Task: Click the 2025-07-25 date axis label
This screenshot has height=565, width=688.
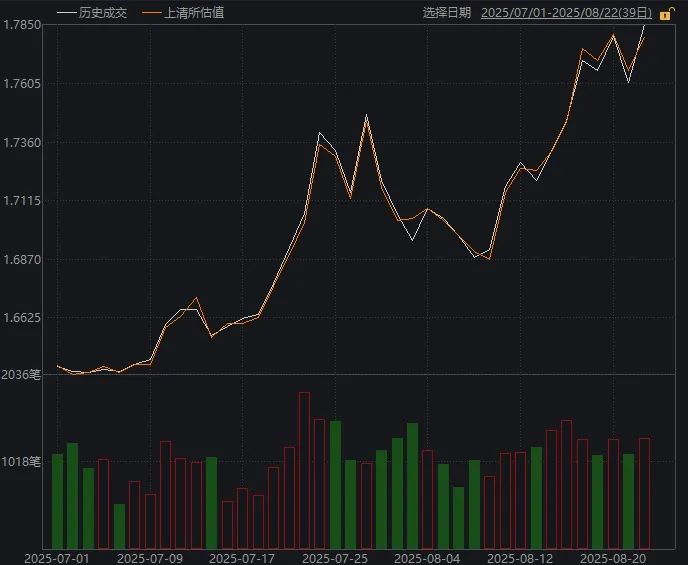Action: (x=336, y=557)
